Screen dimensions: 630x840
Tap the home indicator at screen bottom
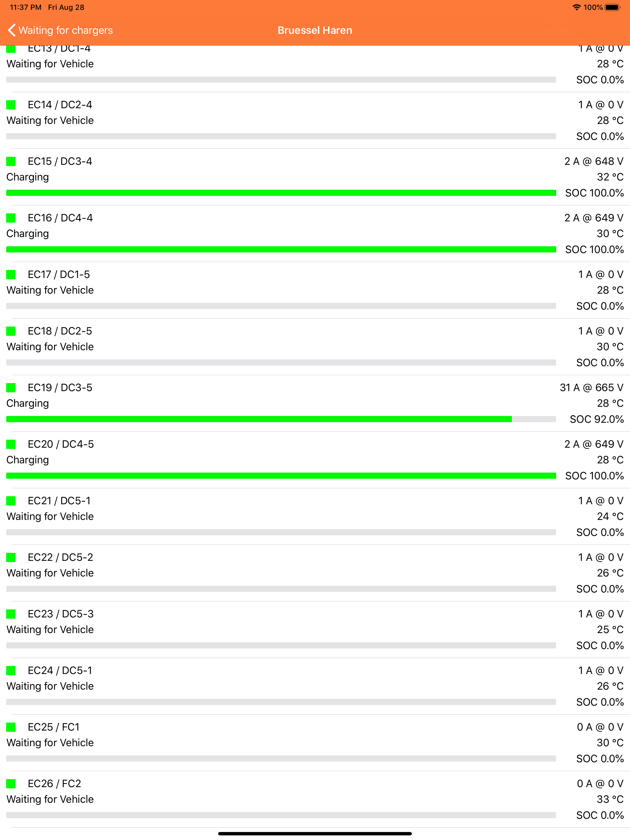click(x=315, y=834)
